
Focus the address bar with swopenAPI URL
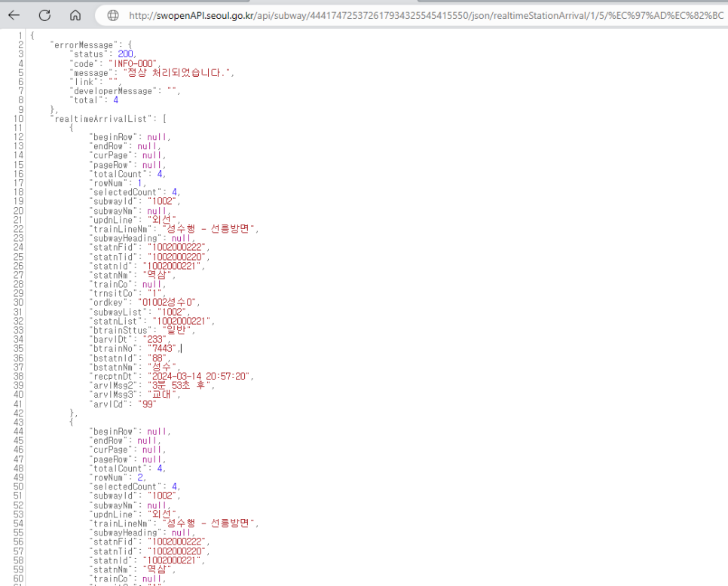tap(426, 15)
